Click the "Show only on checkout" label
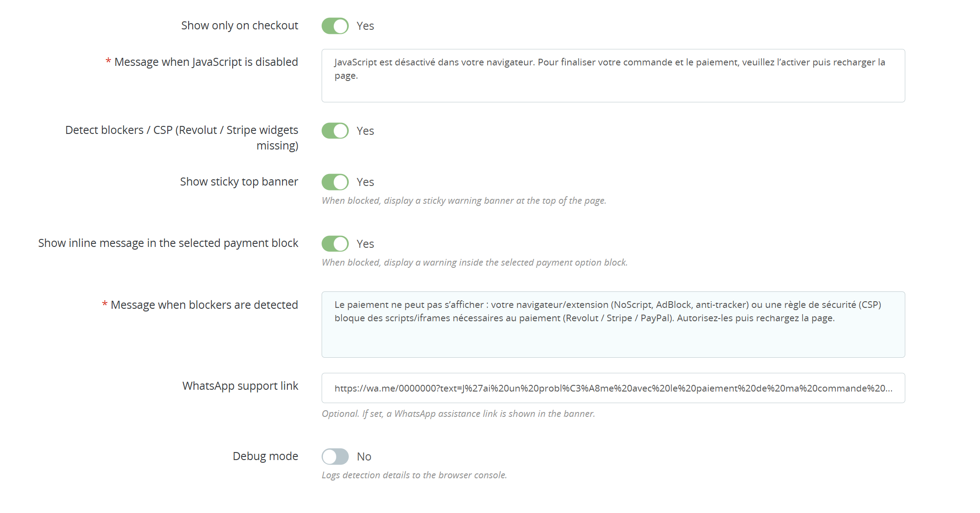This screenshot has height=513, width=980. (239, 26)
